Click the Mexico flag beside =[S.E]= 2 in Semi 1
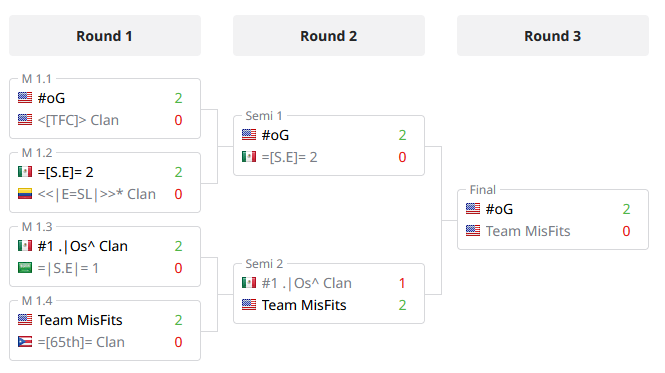 pos(249,157)
